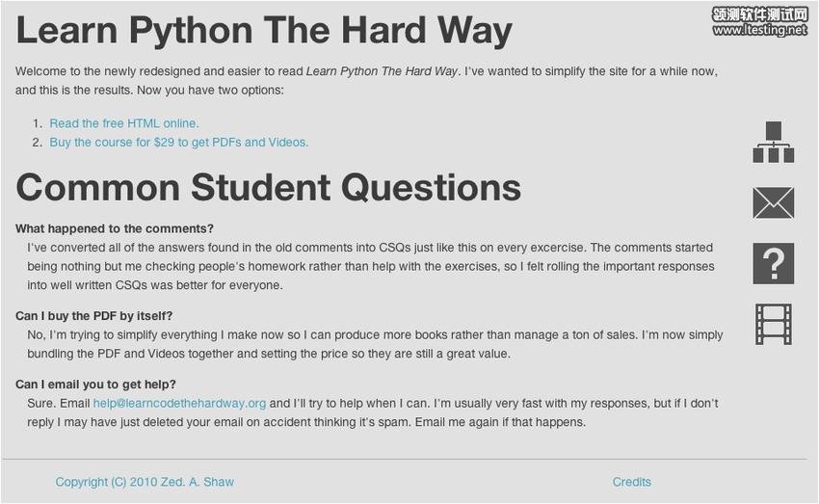Select the 'What happened to the comments?' question

115,228
